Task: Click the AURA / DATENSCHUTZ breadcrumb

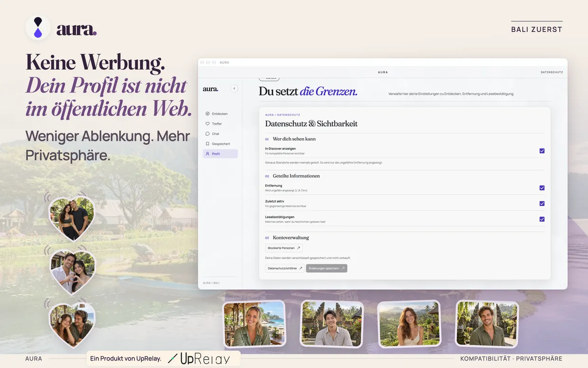Action: pos(283,115)
